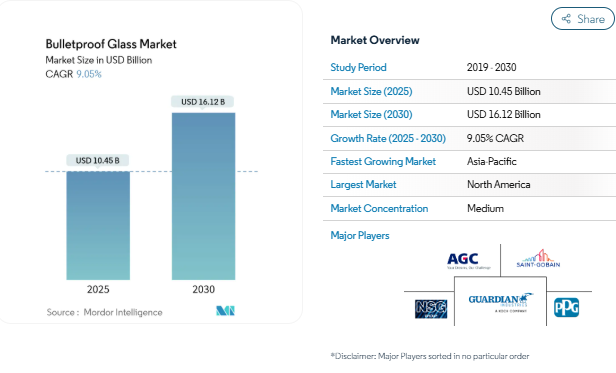Click the Saint-Gobain logo
The width and height of the screenshot is (616, 373).
538,258
